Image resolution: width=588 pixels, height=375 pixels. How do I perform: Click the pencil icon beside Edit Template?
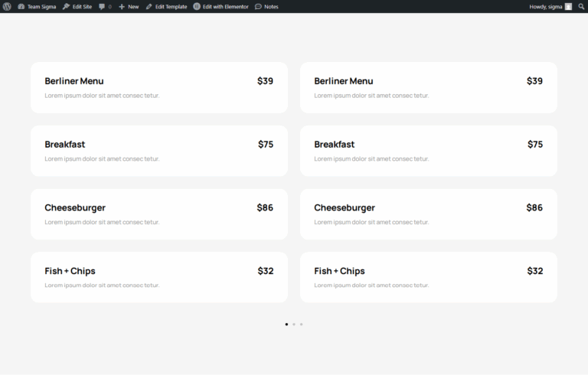(149, 6)
